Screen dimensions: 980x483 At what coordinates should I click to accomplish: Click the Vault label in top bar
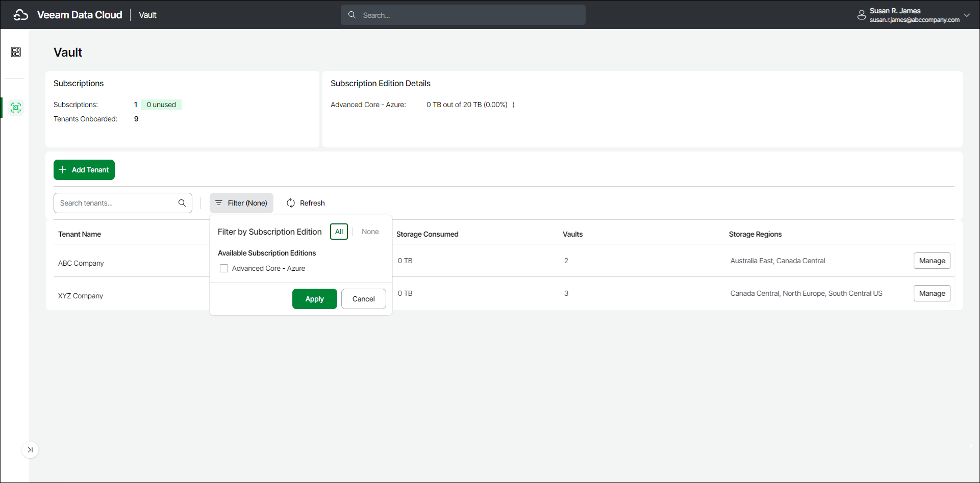coord(147,15)
